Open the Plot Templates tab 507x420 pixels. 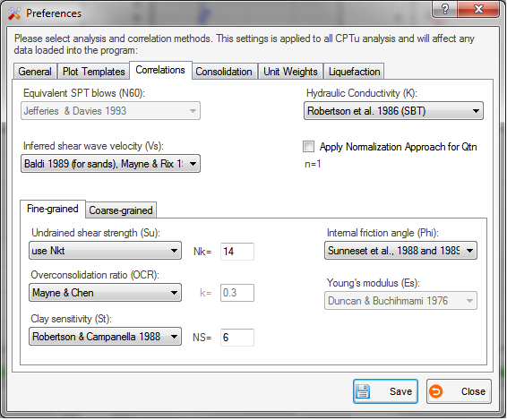click(94, 72)
